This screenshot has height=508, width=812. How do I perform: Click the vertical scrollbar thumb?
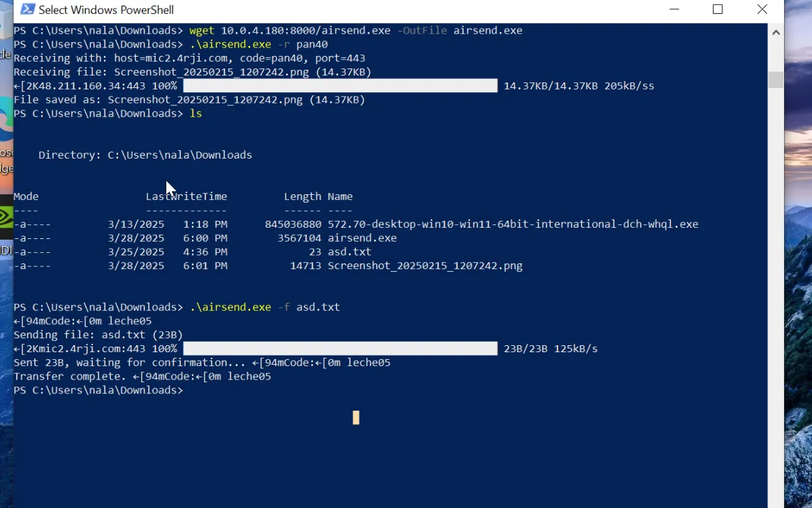point(776,79)
